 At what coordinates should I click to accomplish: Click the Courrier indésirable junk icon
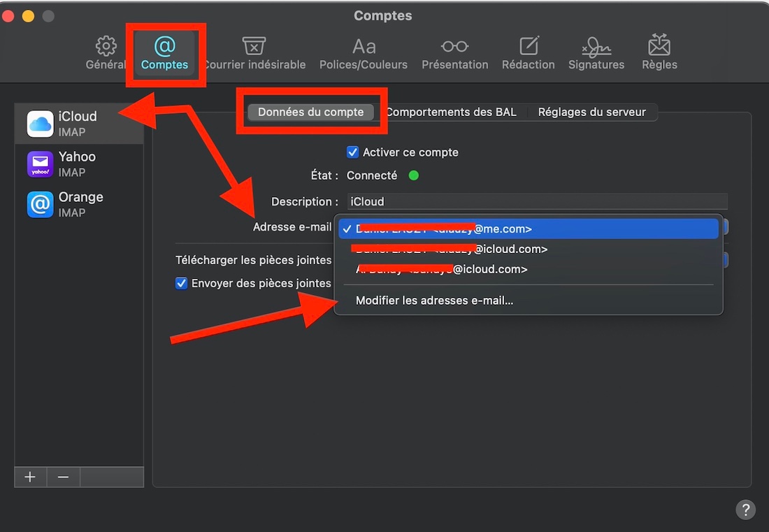point(254,47)
